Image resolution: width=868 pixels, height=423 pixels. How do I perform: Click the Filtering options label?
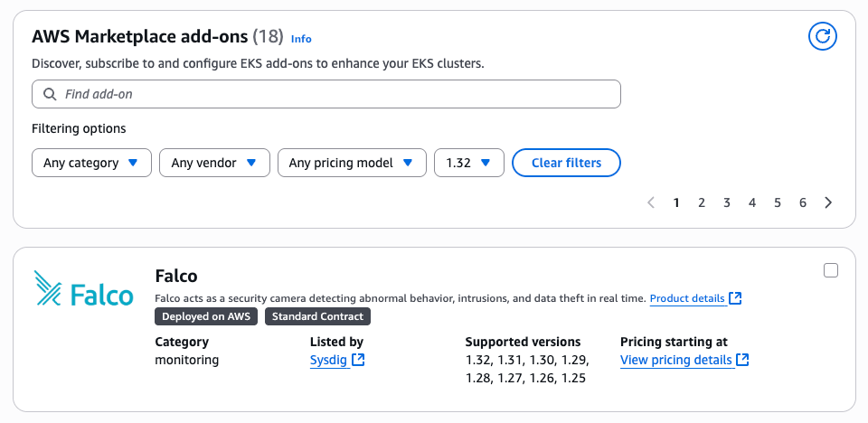(x=79, y=128)
